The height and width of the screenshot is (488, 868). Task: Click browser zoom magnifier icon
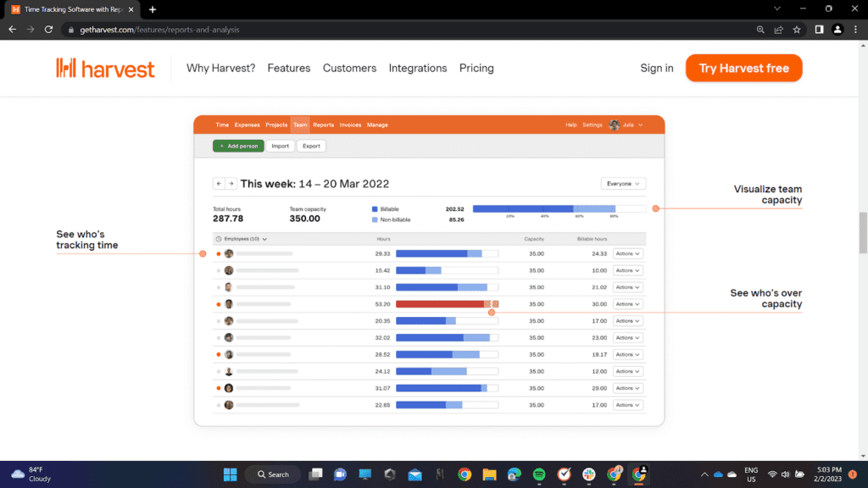click(x=760, y=30)
